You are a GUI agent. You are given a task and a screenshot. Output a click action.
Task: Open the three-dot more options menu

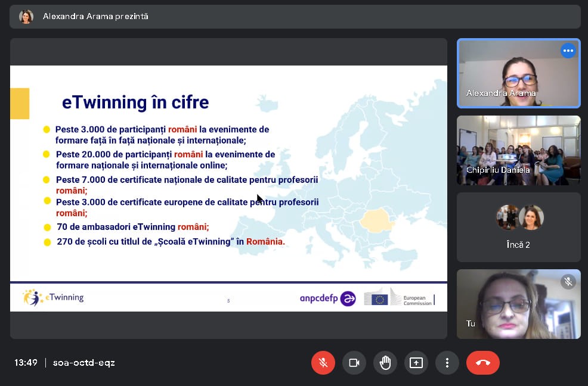click(x=447, y=363)
